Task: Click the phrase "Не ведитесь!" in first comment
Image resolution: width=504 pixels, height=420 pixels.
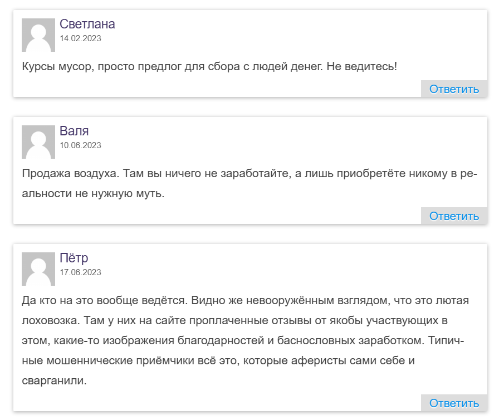Action: tap(362, 67)
